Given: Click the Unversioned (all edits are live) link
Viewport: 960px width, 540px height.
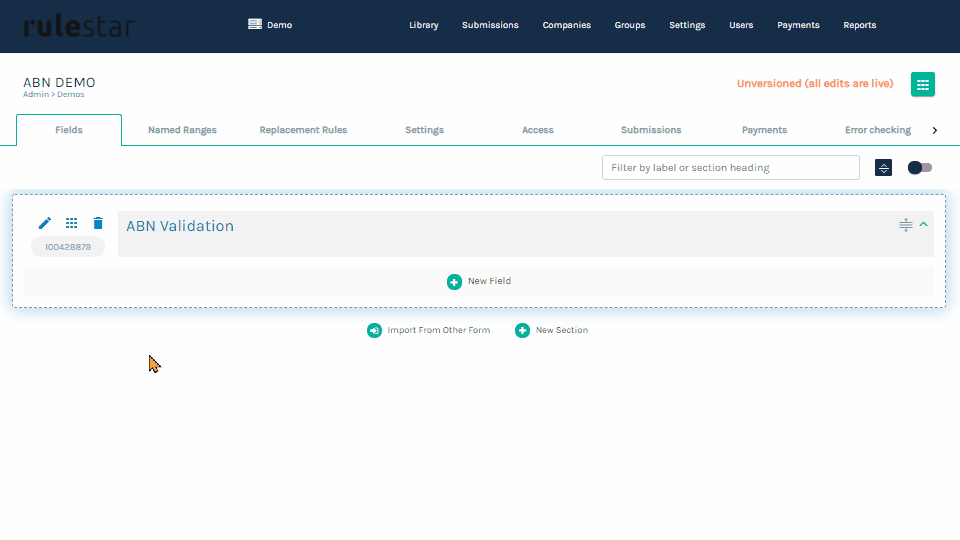Looking at the screenshot, I should (815, 84).
